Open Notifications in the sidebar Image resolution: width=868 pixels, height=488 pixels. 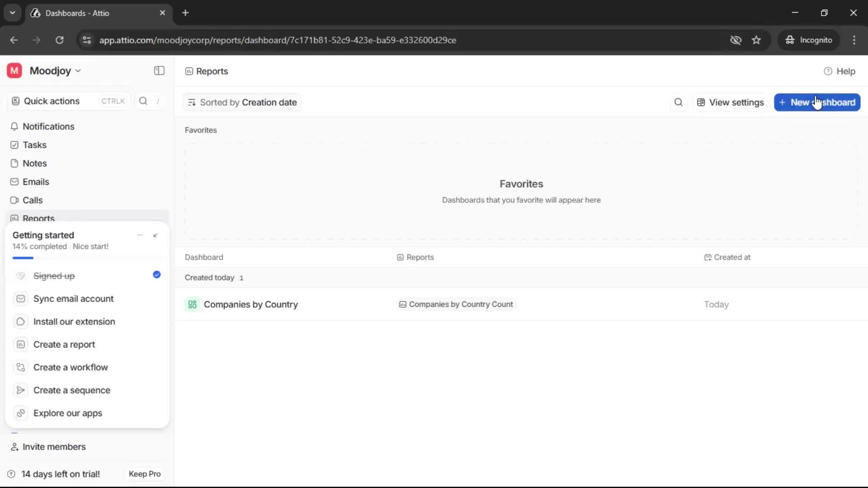pos(48,127)
